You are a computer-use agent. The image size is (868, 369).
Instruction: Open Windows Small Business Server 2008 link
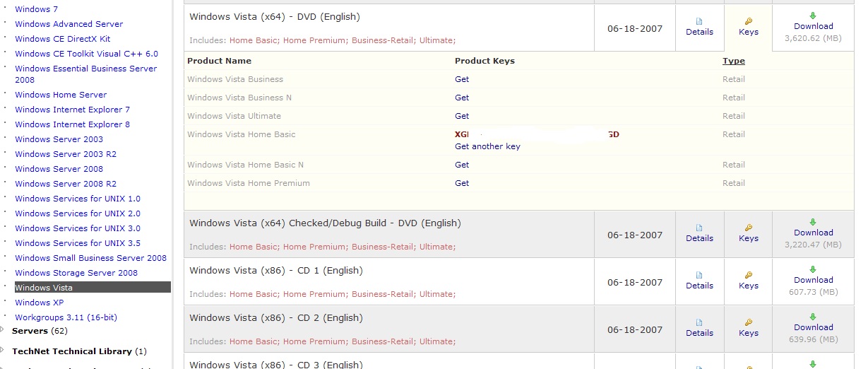coord(90,258)
